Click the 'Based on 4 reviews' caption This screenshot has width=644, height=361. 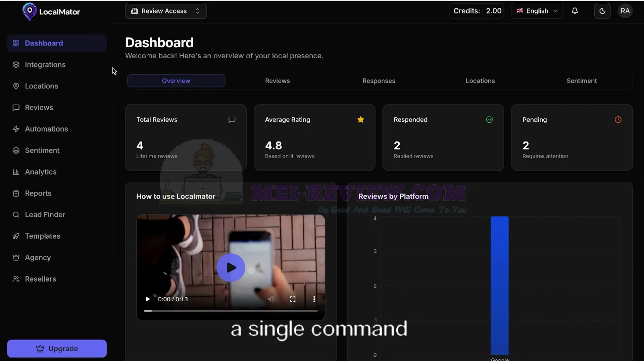(290, 156)
